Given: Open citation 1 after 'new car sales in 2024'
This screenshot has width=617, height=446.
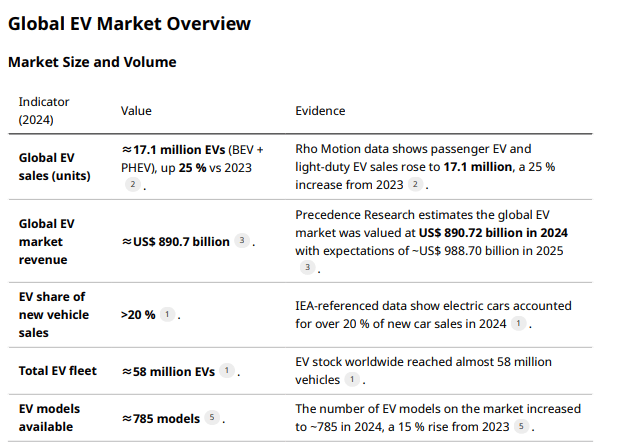Looking at the screenshot, I should pyautogui.click(x=518, y=323).
